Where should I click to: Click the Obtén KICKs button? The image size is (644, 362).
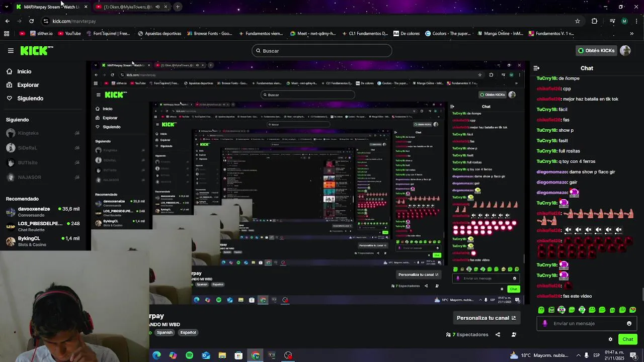[596, 51]
